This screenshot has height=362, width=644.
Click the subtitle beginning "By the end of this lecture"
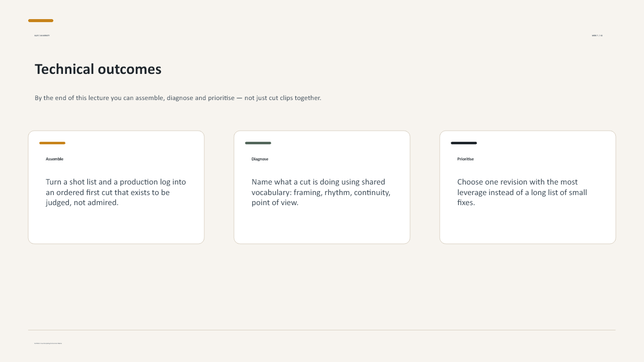coord(178,98)
